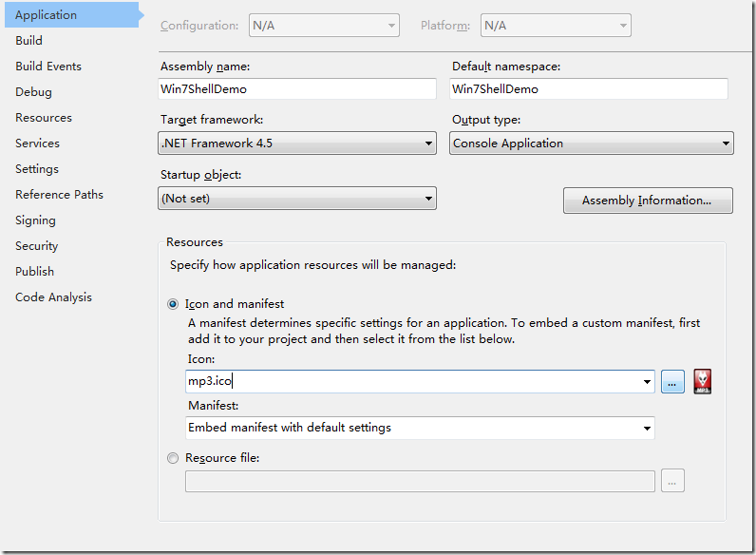Expand the Manifest dropdown list
The image size is (756, 555).
click(420, 429)
